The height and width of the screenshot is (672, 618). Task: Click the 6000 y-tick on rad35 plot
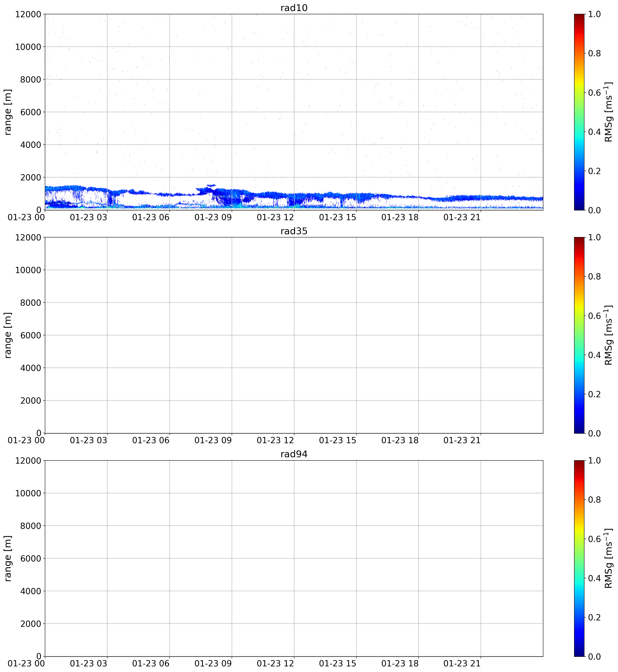pos(30,335)
